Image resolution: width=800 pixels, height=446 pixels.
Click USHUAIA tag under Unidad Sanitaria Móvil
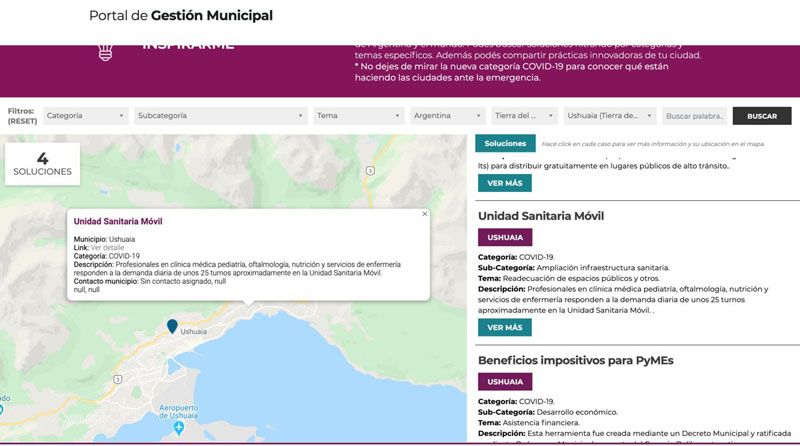pos(505,237)
